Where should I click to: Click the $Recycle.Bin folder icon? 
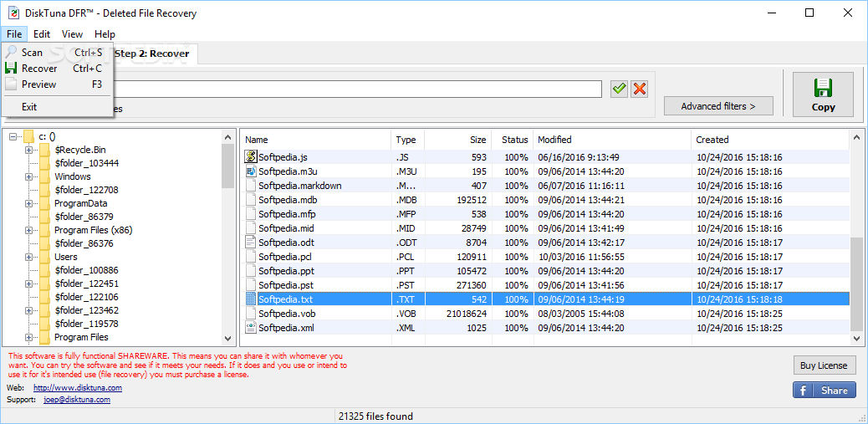45,150
